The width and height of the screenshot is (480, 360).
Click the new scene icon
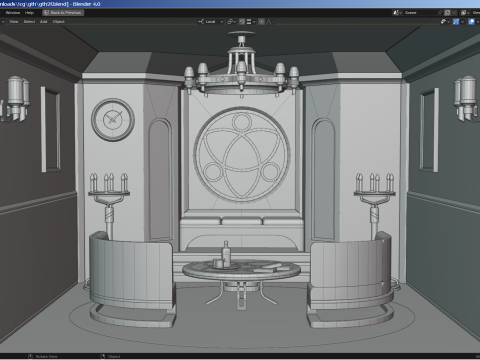point(447,13)
